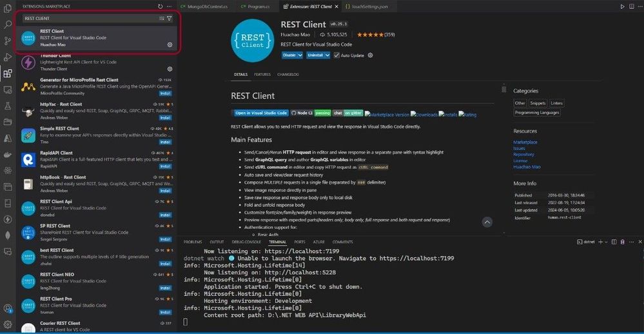Install the SP REST Client extension

[166, 239]
